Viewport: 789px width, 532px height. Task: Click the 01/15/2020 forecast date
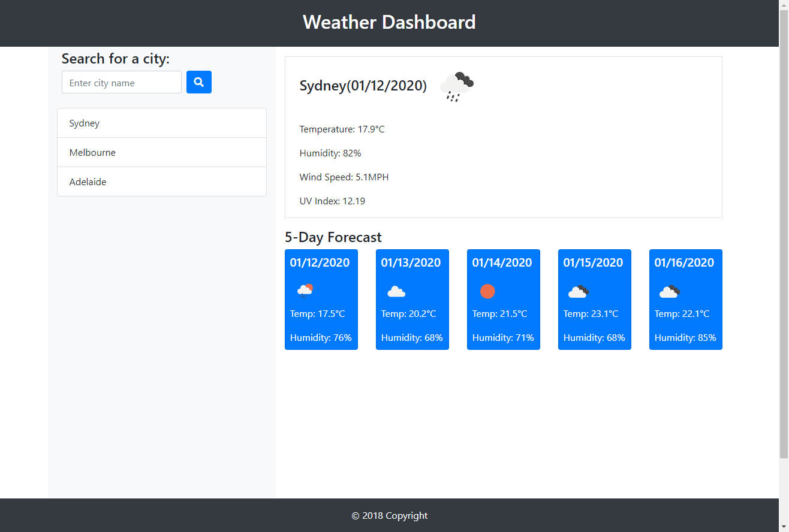(x=593, y=262)
